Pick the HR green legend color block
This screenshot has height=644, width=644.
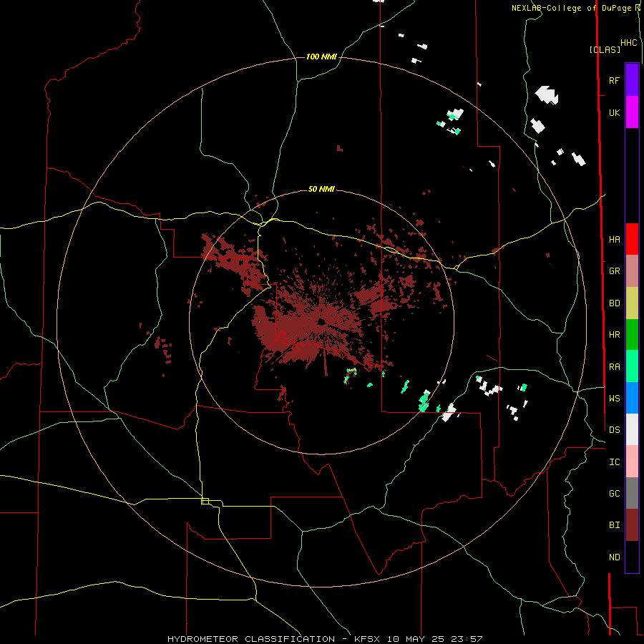[632, 334]
